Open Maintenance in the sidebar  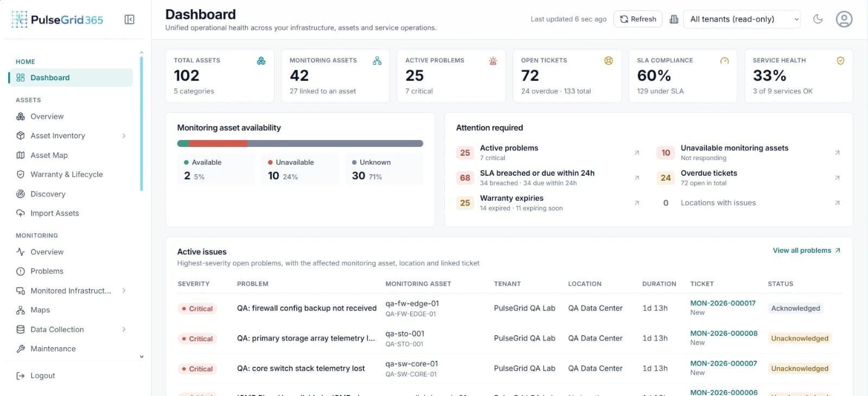click(71, 349)
